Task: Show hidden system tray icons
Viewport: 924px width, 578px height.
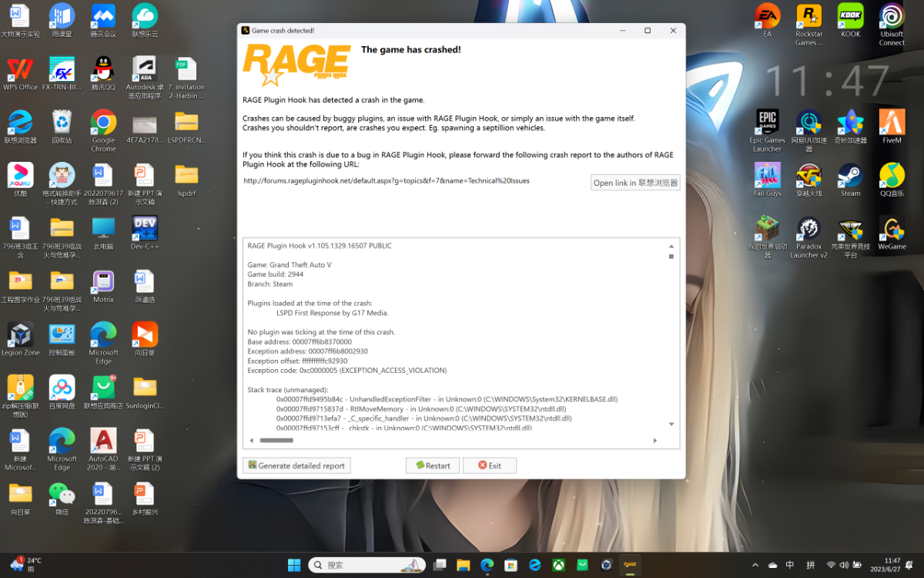Action: pos(755,565)
